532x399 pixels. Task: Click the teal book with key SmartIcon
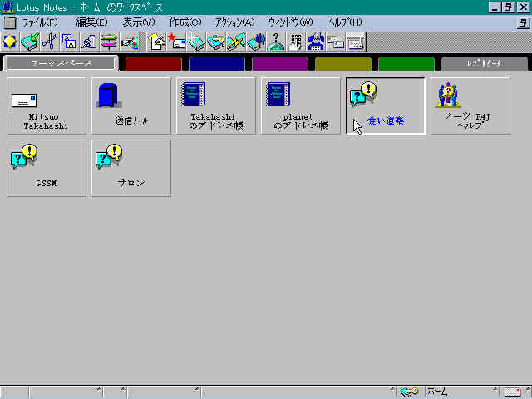tap(216, 42)
